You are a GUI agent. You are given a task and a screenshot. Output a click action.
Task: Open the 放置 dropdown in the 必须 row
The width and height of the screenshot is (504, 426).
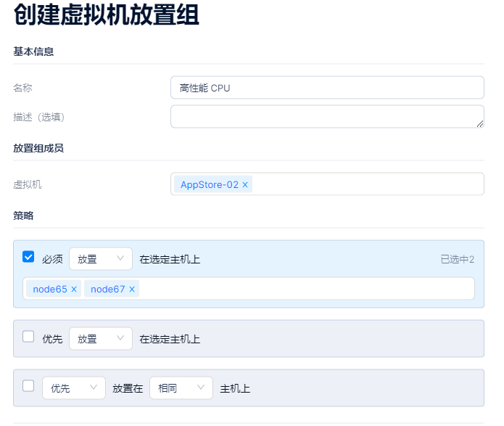coord(101,258)
